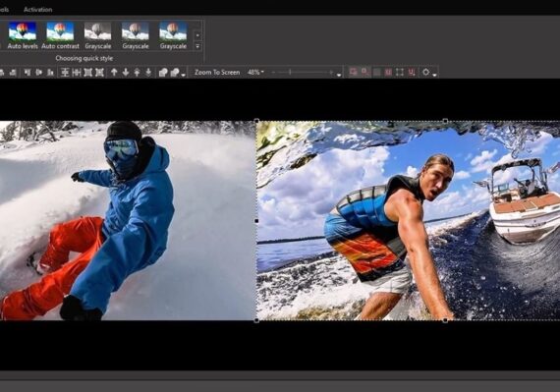560x392 pixels.
Task: Click the first overlapping-shapes group icon
Action: pyautogui.click(x=163, y=73)
